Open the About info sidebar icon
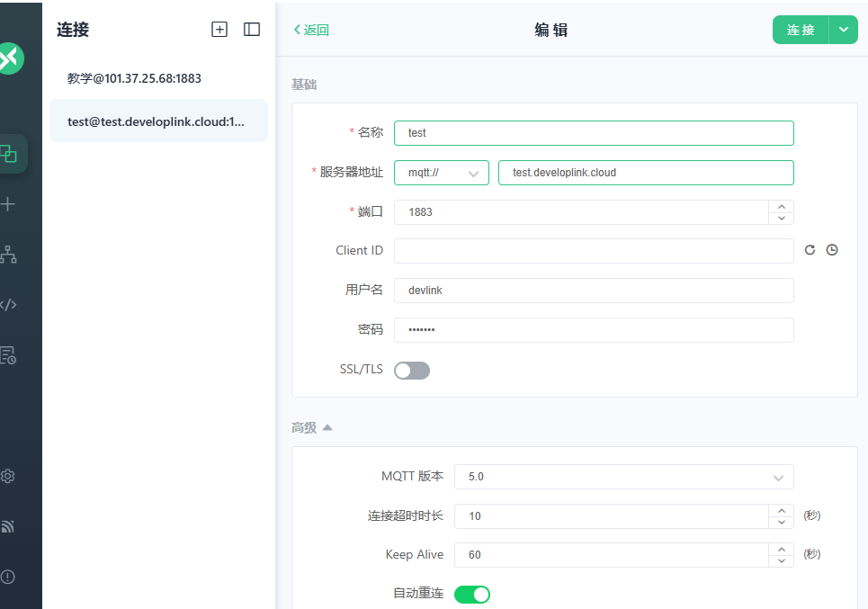The image size is (868, 609). (x=8, y=577)
